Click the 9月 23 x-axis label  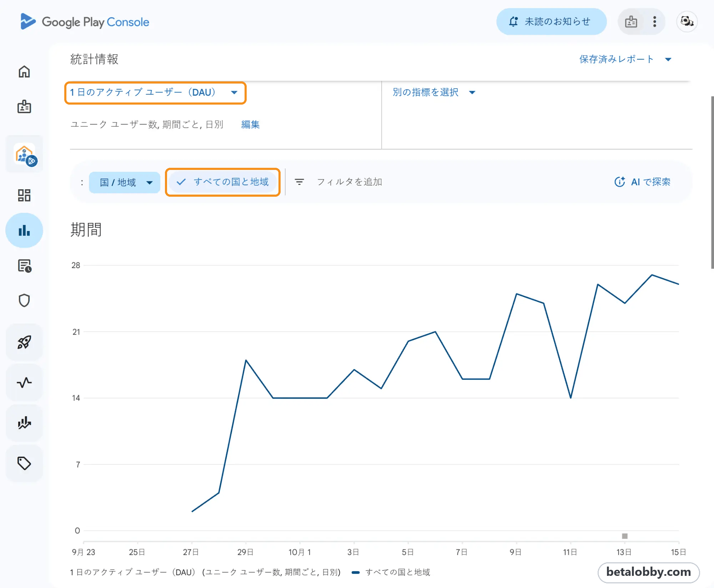pos(84,552)
